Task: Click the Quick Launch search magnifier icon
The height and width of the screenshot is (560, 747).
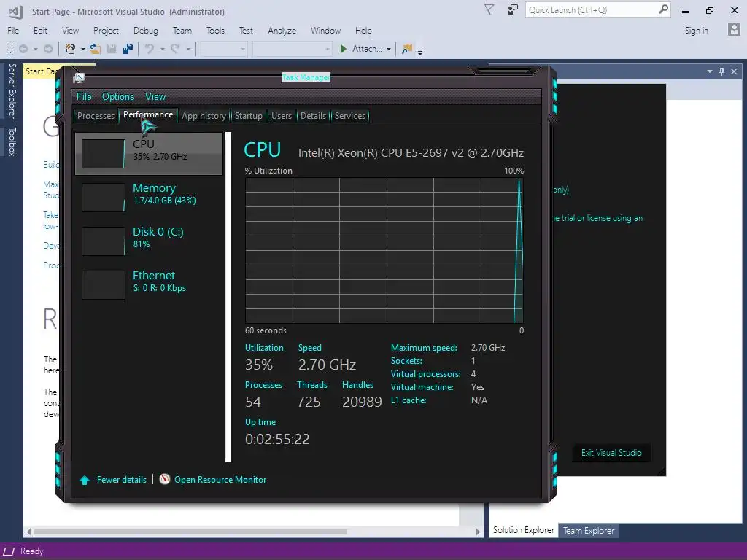Action: (x=663, y=9)
